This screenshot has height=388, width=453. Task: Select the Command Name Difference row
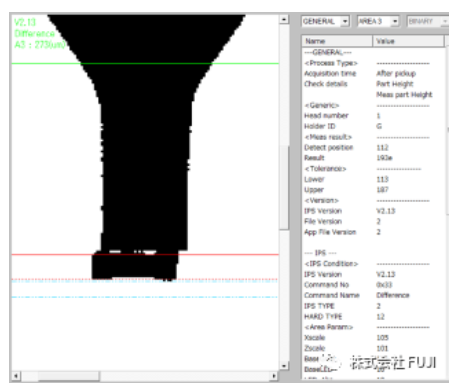373,295
